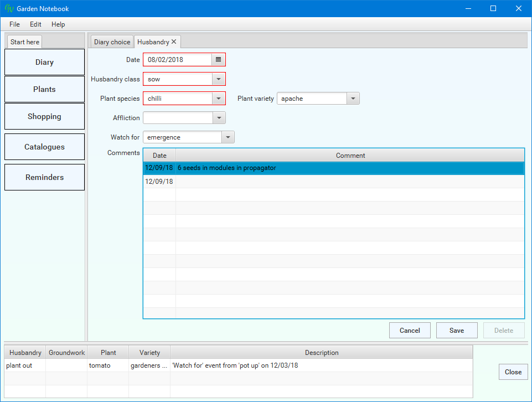Open the Affliction combo box

click(x=219, y=118)
